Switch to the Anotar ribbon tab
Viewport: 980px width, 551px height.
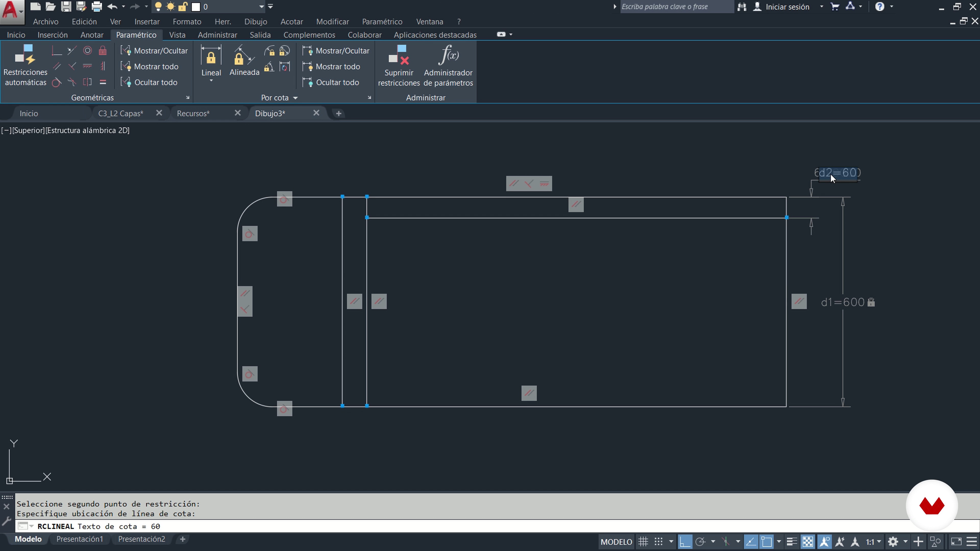click(x=92, y=35)
